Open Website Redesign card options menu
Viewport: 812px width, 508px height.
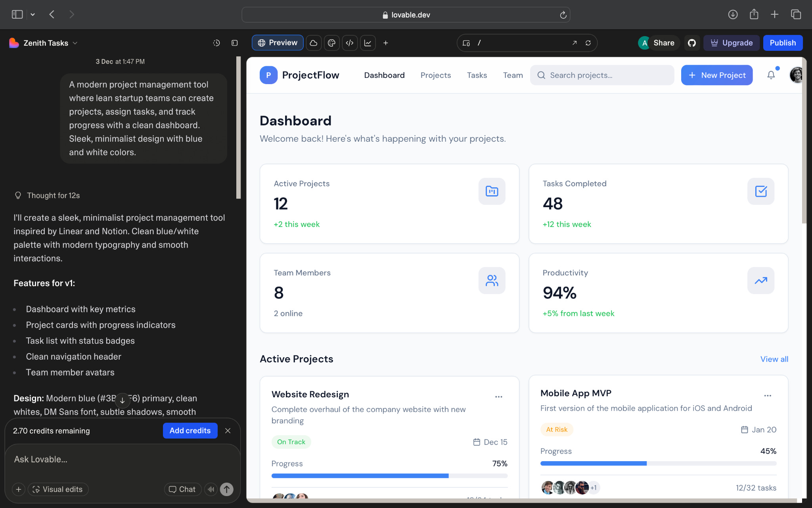click(x=498, y=396)
